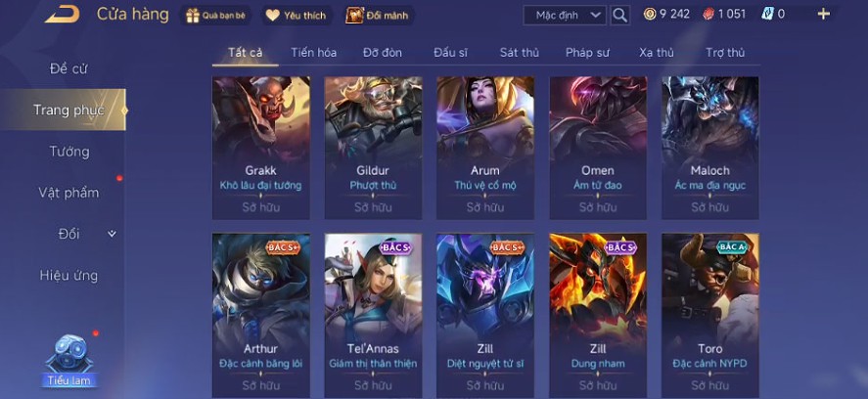Expand the Đổi sidebar submenu
This screenshot has width=868, height=399.
[x=112, y=234]
